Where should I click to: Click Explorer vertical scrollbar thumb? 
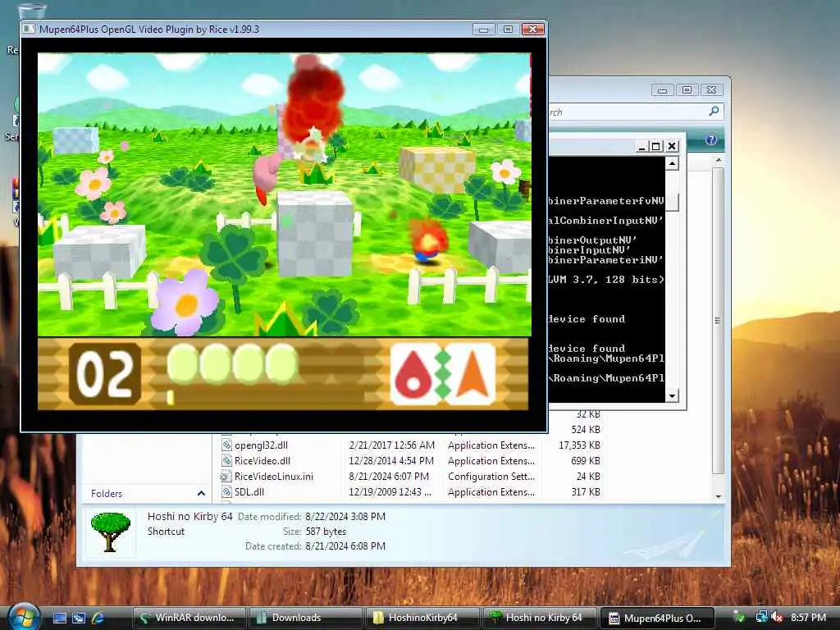pos(719,321)
